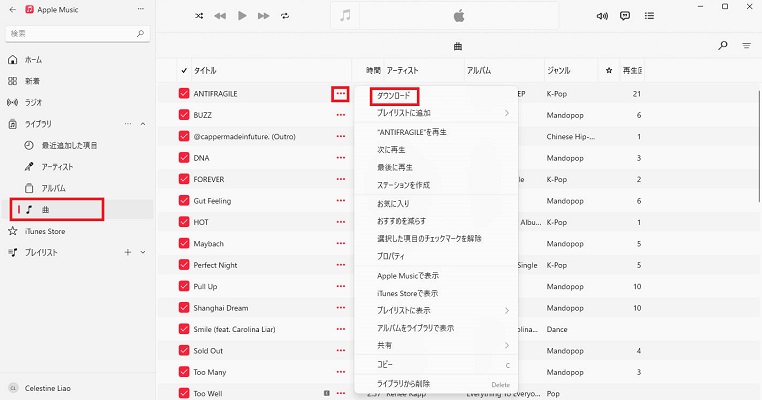This screenshot has width=762, height=400.
Task: Expand the プレイリストに表示 submenu
Action: (436, 310)
